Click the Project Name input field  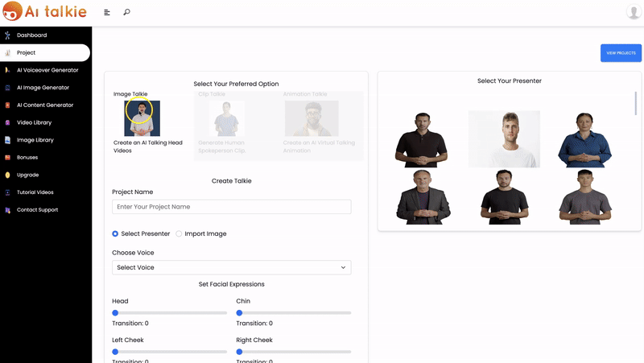[232, 207]
